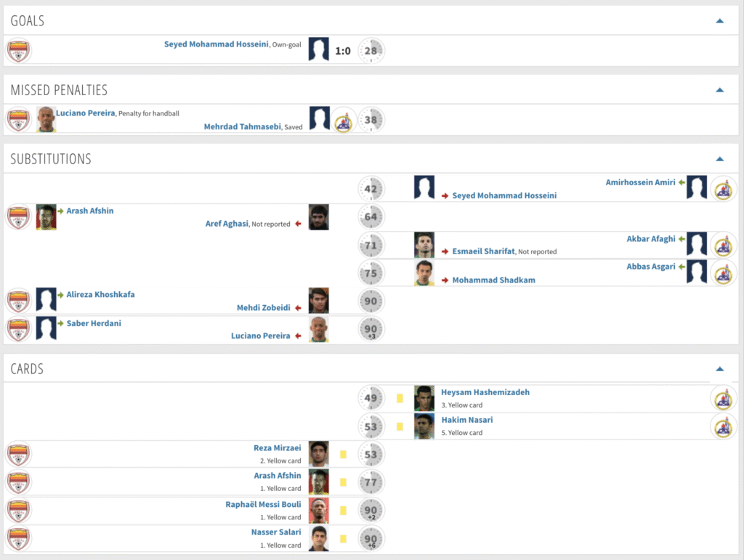Open Akbar Afaghi player link
744x560 pixels.
tap(650, 239)
